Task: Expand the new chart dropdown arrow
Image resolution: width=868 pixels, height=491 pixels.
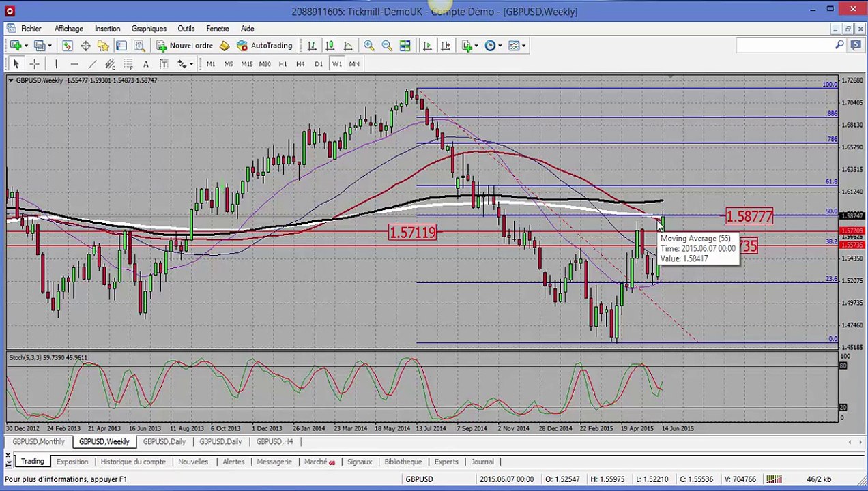Action: [26, 46]
